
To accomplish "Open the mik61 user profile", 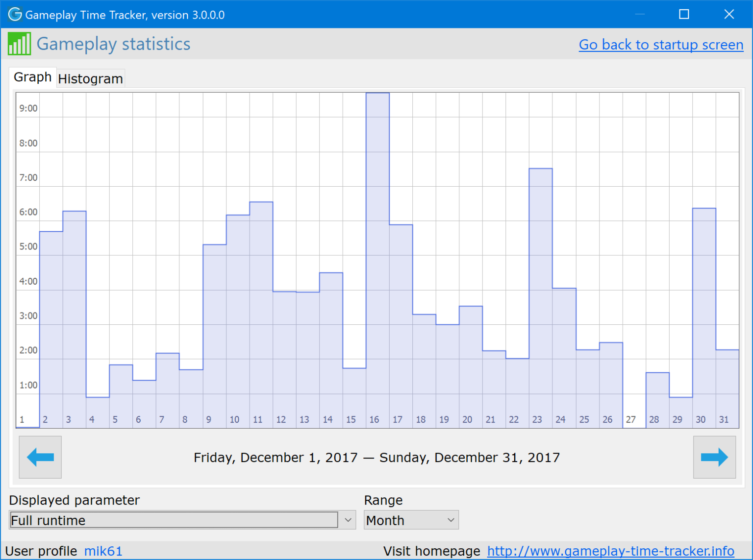I will 103,551.
